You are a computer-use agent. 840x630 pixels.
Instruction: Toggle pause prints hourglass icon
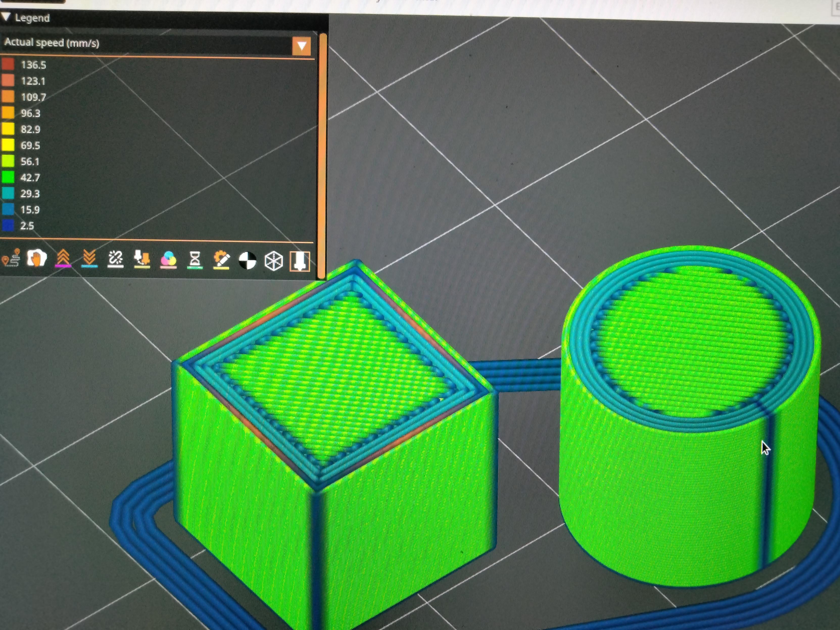pyautogui.click(x=195, y=260)
